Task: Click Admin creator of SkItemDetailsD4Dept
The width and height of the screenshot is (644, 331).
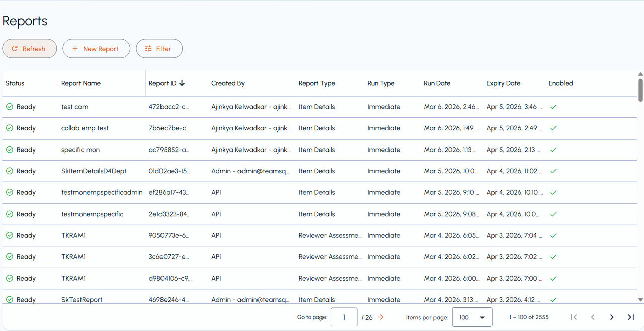Action: (x=251, y=171)
